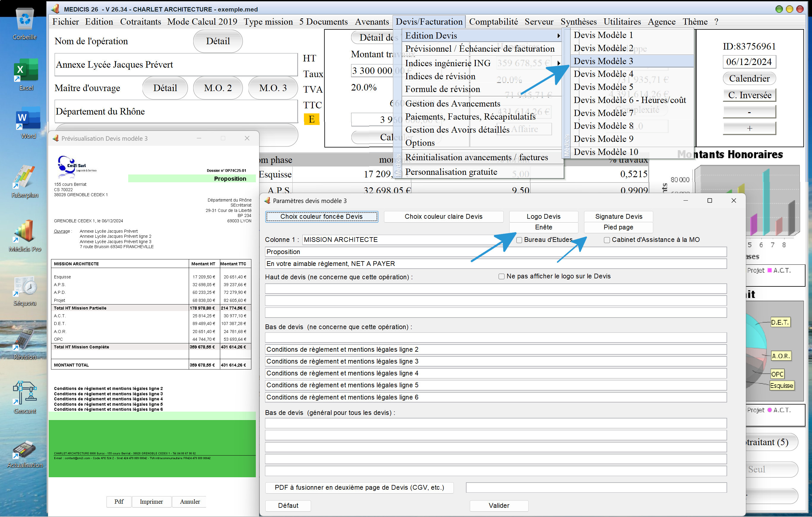Screen dimensions: 812x517
Task: Maximize the Paramètres devis modèle 3 window
Action: (710, 201)
